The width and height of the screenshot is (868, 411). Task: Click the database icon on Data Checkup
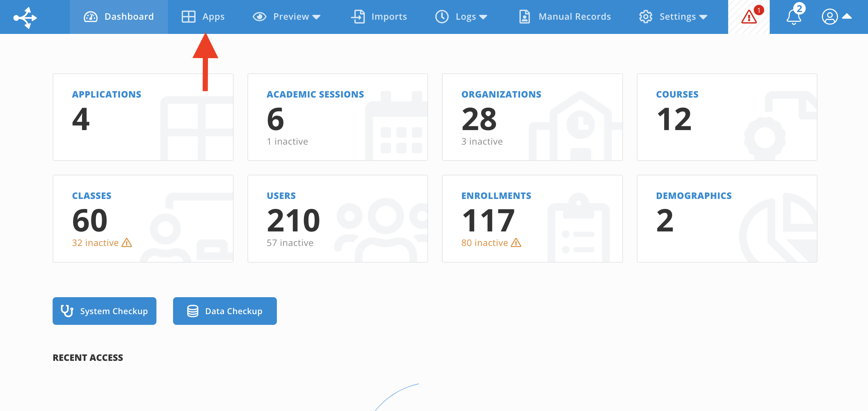coord(193,311)
